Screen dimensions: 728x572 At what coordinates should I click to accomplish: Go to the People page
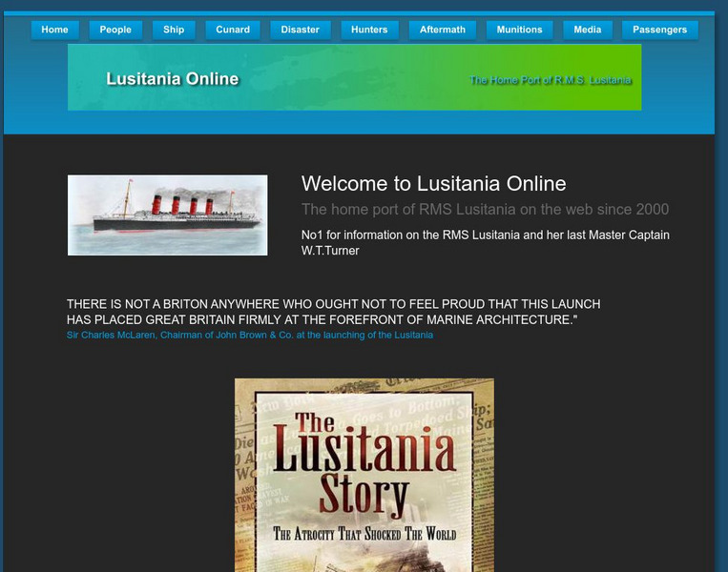(115, 30)
